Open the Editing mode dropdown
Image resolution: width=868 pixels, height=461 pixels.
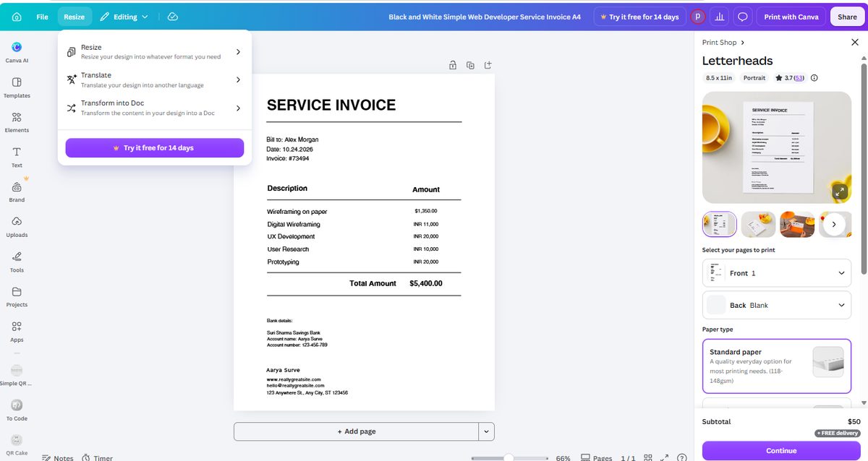point(124,17)
